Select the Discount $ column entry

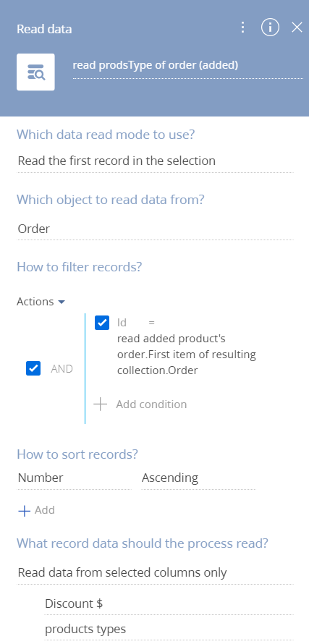point(169,603)
